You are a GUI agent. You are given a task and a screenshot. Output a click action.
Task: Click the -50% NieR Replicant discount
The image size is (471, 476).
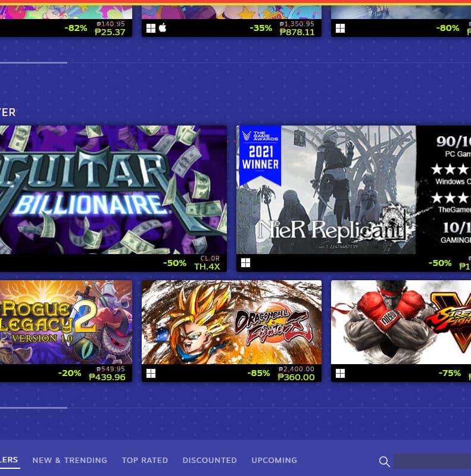click(440, 263)
